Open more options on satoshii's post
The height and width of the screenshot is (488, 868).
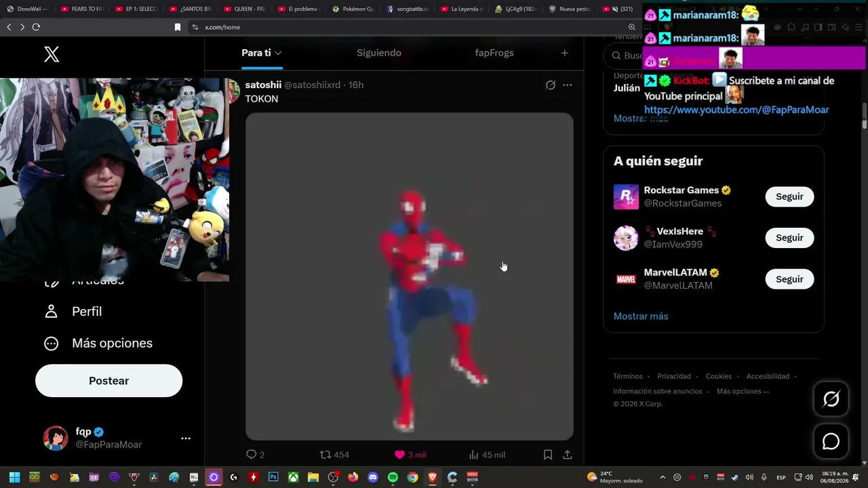click(x=568, y=85)
